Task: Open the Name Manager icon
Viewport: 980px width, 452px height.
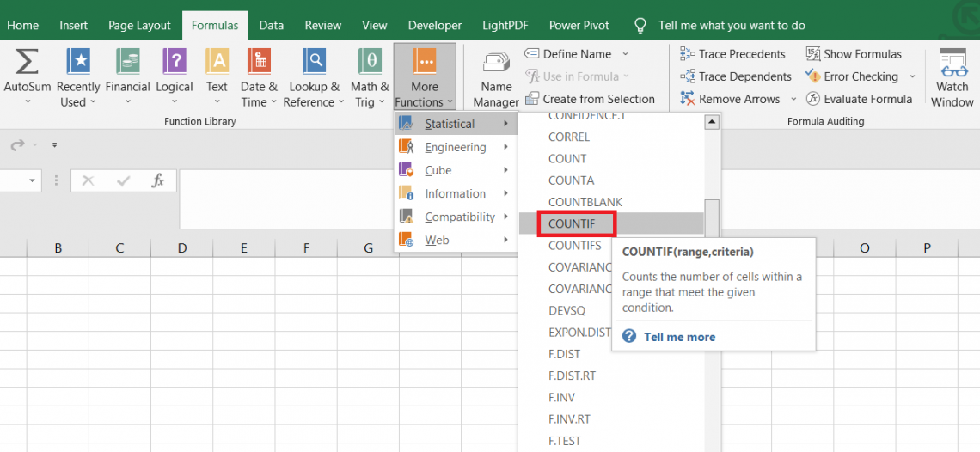Action: click(496, 63)
